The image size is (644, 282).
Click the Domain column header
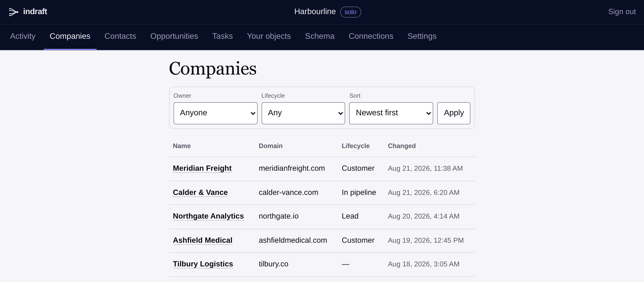click(271, 146)
